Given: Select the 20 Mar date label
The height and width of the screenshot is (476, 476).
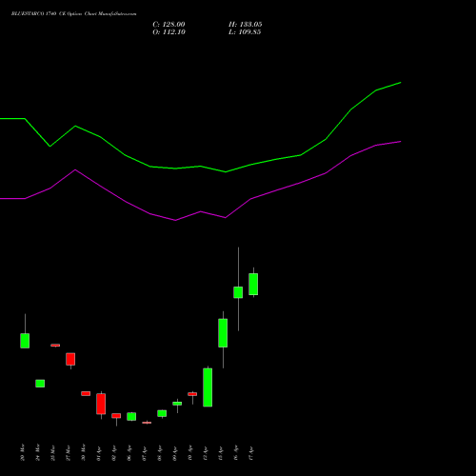Looking at the screenshot, I should point(22,452).
